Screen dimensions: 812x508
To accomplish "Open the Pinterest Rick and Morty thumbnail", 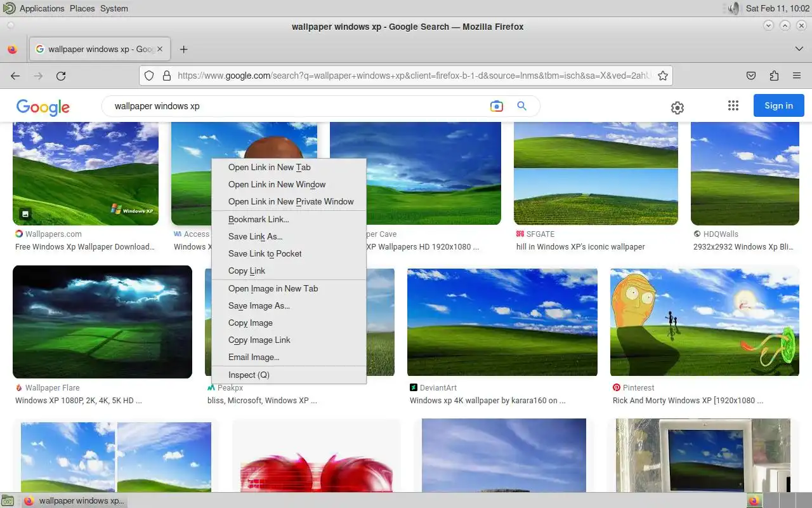I will [x=705, y=322].
